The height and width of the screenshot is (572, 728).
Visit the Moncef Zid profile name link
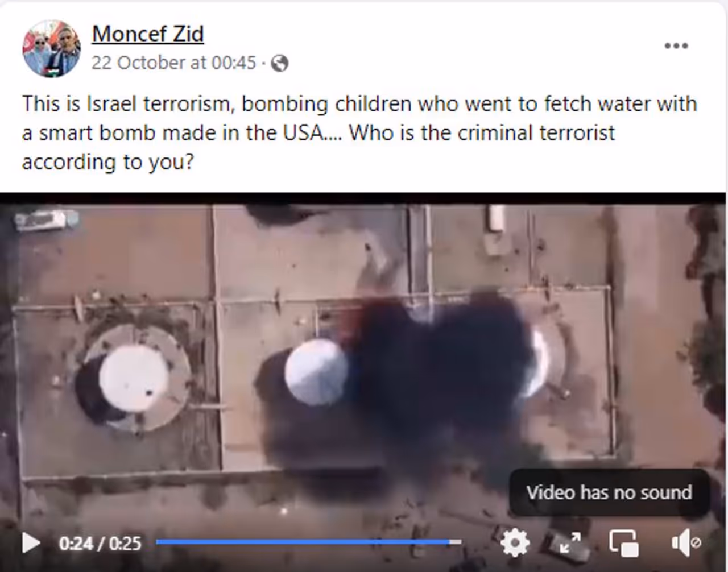[x=147, y=34]
